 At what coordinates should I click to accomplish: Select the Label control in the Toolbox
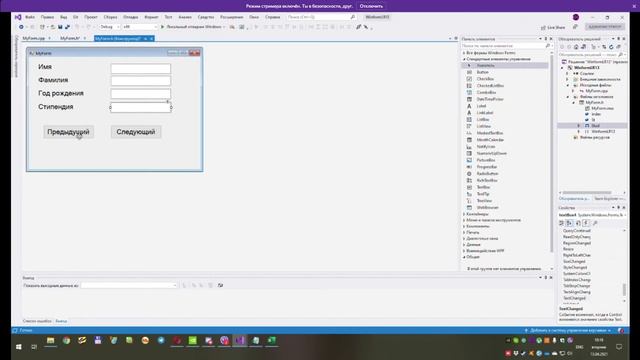pos(504,106)
